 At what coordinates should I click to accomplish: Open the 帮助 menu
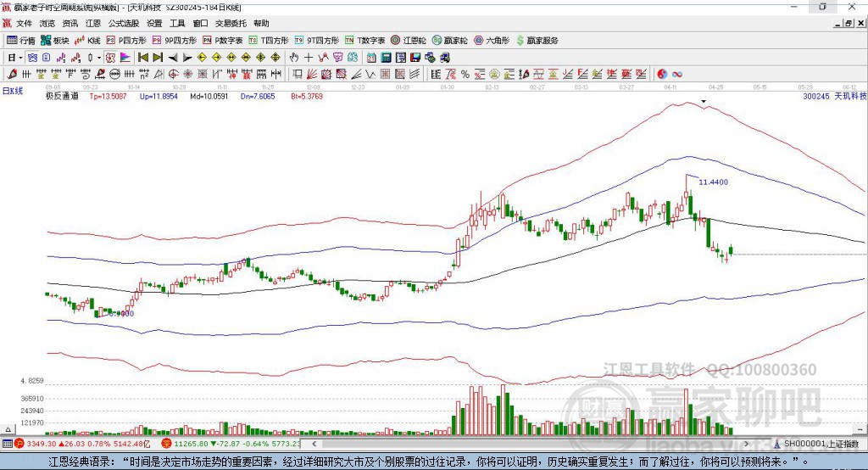(x=261, y=23)
